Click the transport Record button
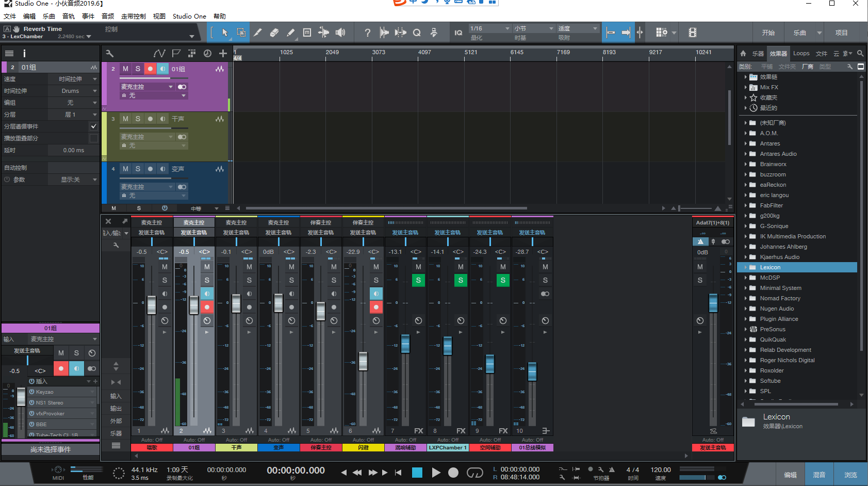This screenshot has width=868, height=486. point(453,473)
